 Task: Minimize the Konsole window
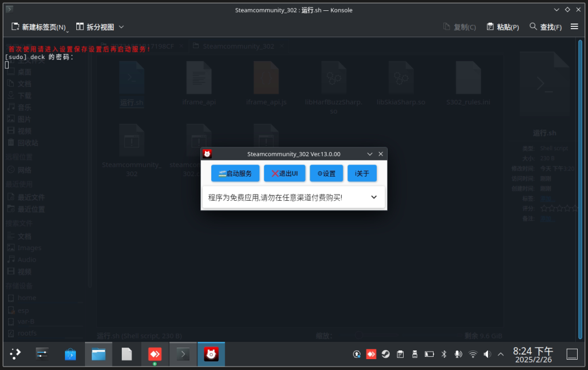point(556,10)
